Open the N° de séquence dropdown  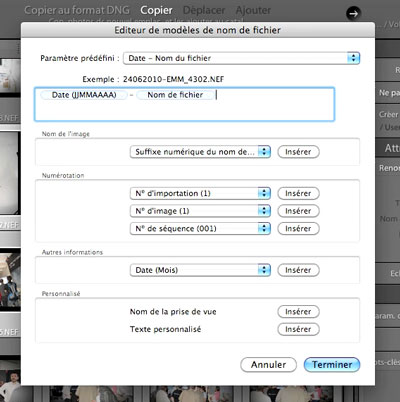tap(200, 229)
